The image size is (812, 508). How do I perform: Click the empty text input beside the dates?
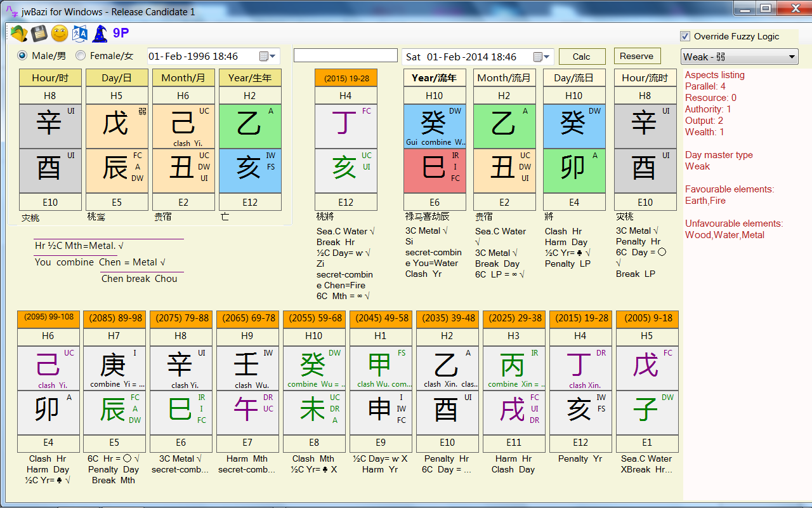[x=345, y=55]
